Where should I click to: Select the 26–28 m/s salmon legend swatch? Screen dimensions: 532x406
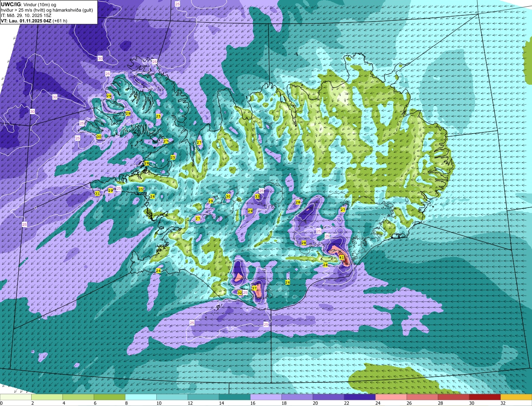coord(422,397)
